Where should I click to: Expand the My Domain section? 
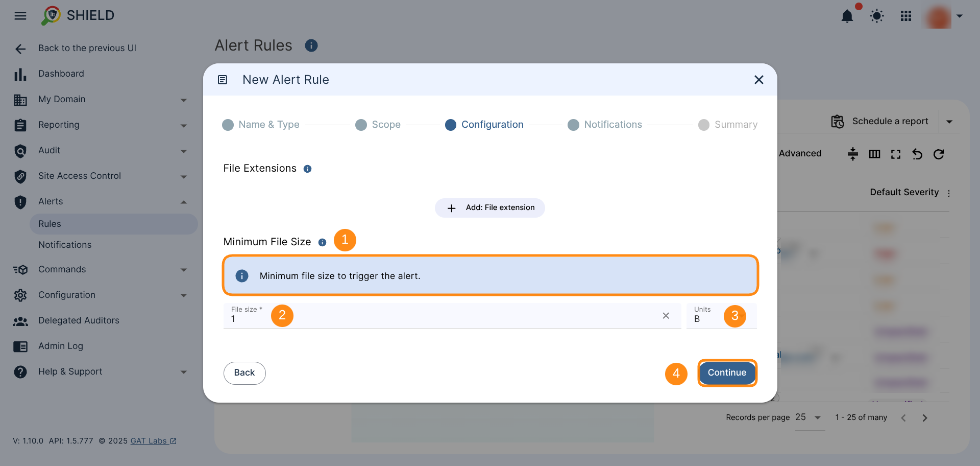point(184,100)
